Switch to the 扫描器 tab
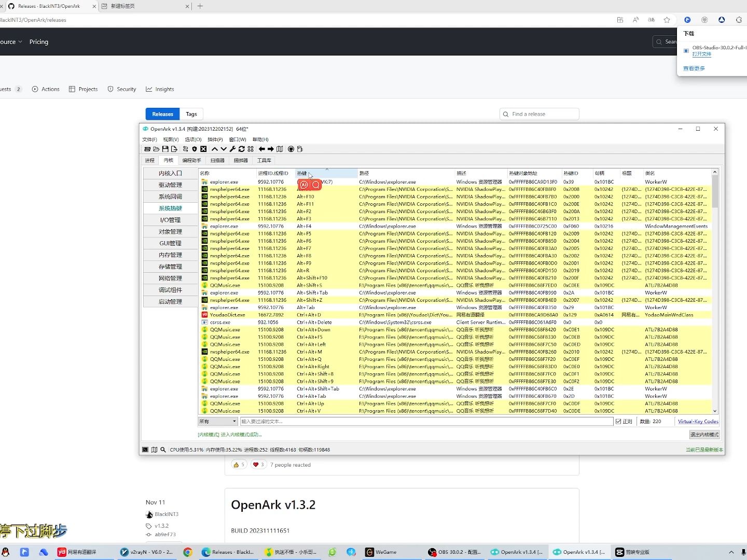 point(217,160)
